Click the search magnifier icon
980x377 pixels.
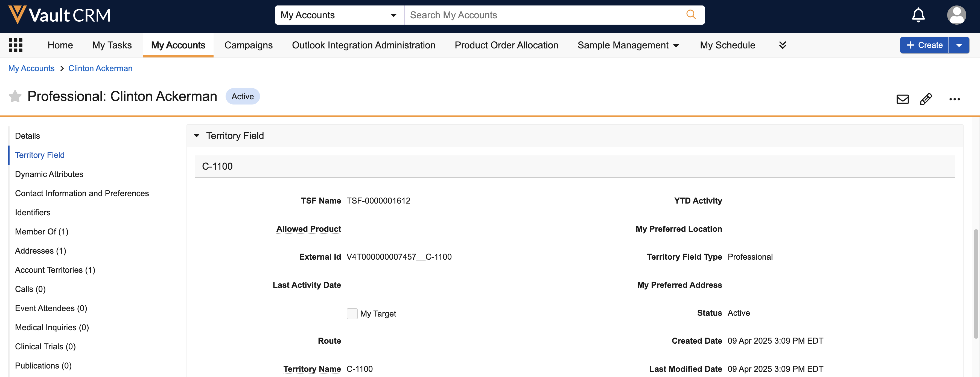pos(690,15)
